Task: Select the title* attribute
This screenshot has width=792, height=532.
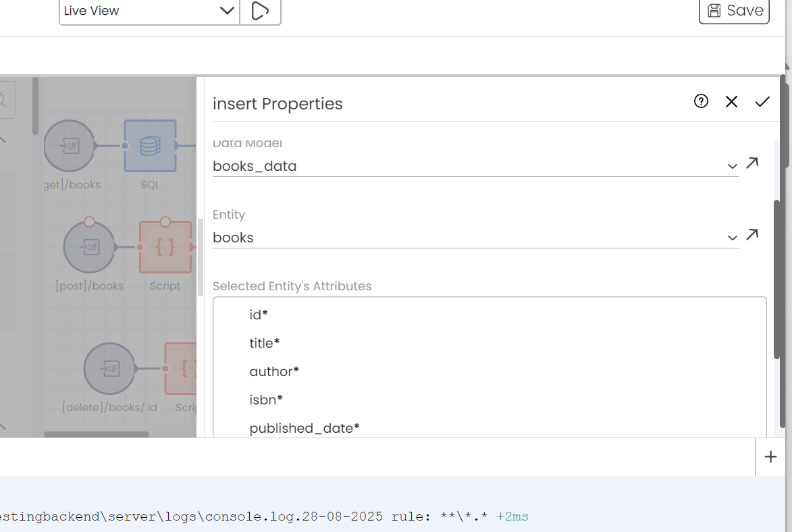Action: pyautogui.click(x=264, y=343)
